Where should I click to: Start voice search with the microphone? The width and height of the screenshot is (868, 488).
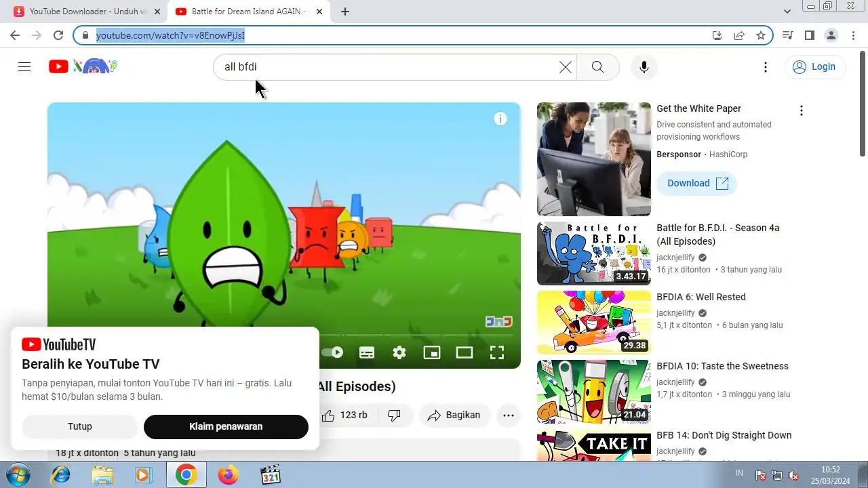coord(644,66)
